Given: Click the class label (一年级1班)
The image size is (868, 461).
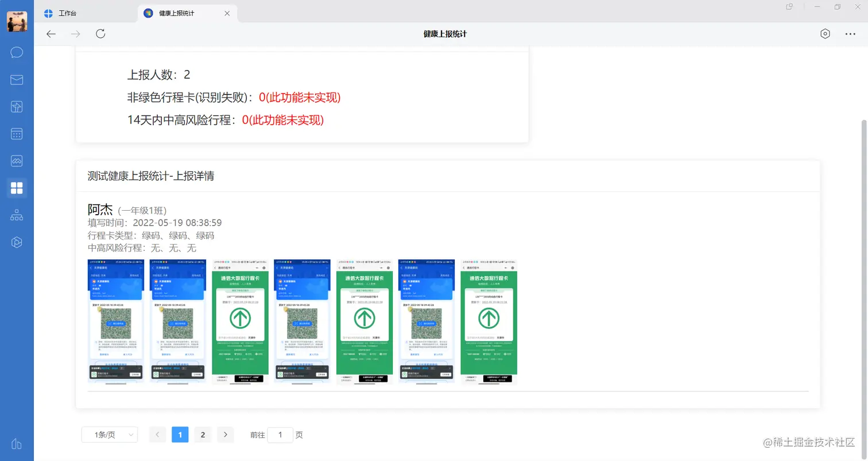Looking at the screenshot, I should (142, 211).
